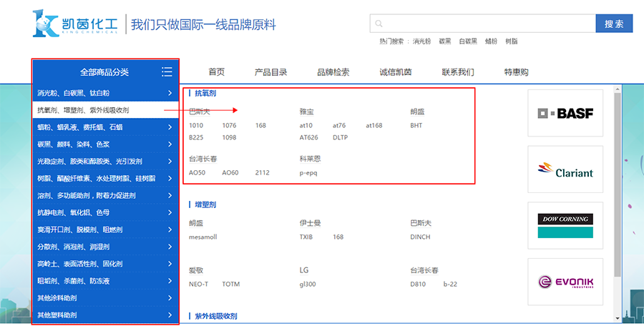Go to the 首页 navigation tab
The width and height of the screenshot is (644, 326).
pos(216,72)
